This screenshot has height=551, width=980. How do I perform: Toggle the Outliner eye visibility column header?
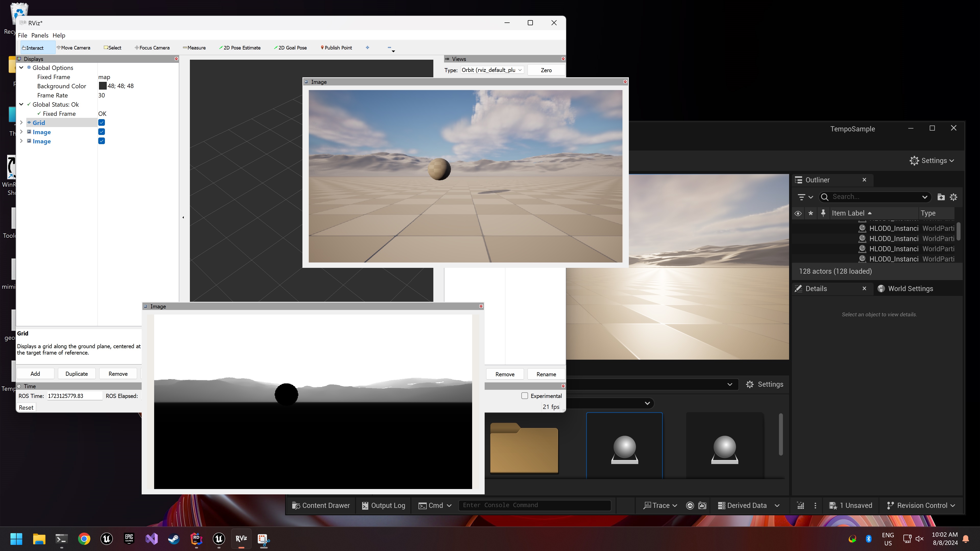click(x=798, y=213)
